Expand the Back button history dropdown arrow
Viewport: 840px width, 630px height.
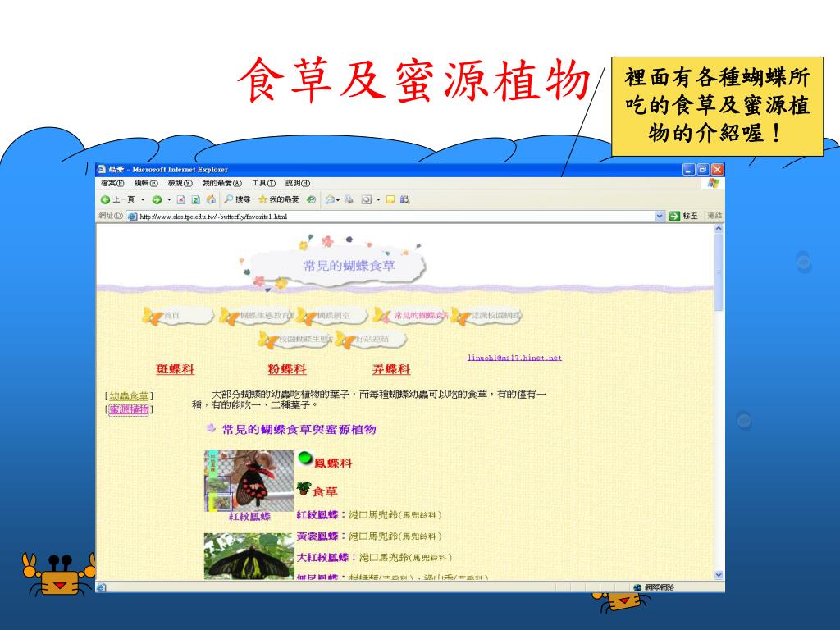143,200
